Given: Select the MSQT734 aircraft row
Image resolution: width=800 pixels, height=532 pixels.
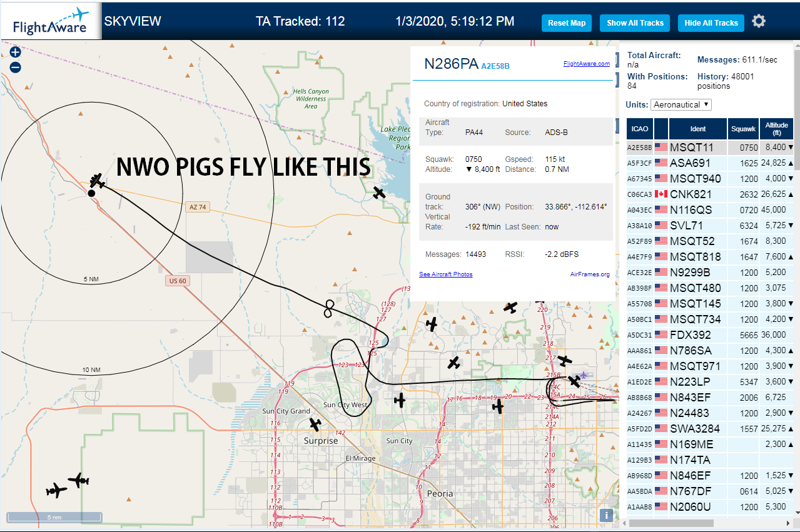Looking at the screenshot, I should (711, 319).
